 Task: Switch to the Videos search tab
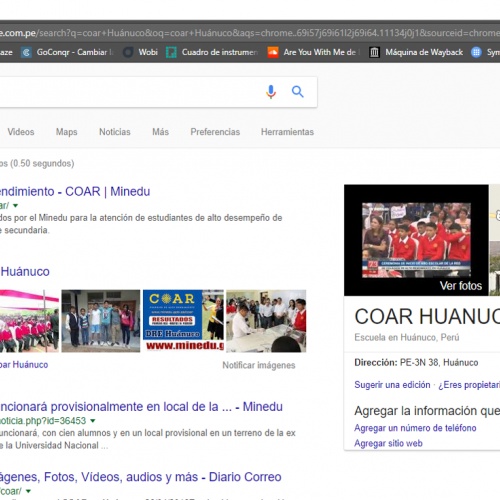pyautogui.click(x=21, y=132)
